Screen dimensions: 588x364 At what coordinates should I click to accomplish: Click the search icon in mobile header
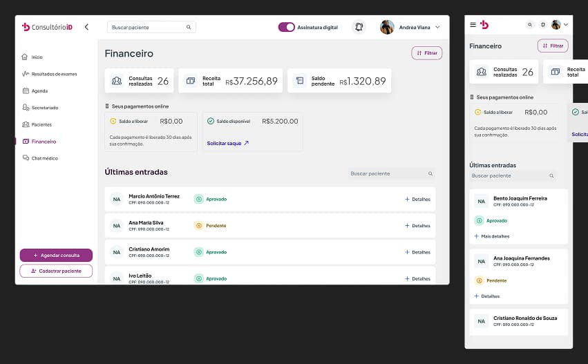pos(530,25)
